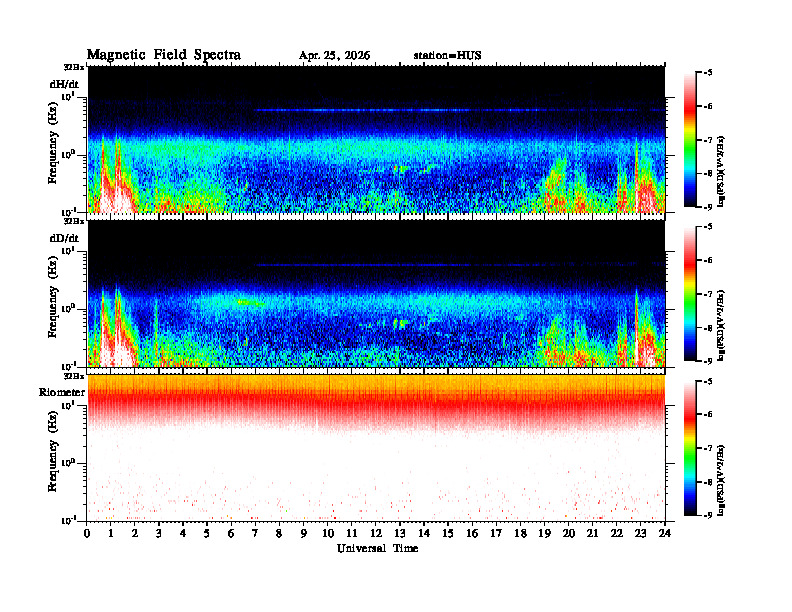Click the "0" tick label on time axis

point(87,533)
